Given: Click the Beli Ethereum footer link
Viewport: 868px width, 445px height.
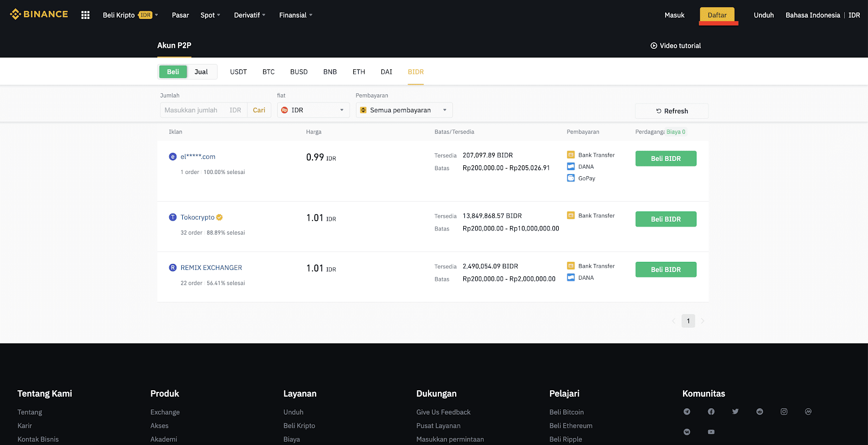Looking at the screenshot, I should coord(571,426).
